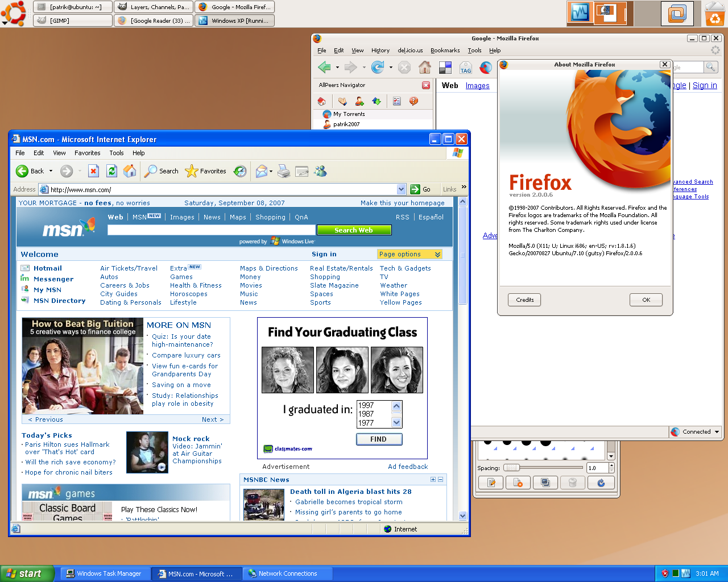Click the Internet Explorer Messenger icon

coord(321,171)
